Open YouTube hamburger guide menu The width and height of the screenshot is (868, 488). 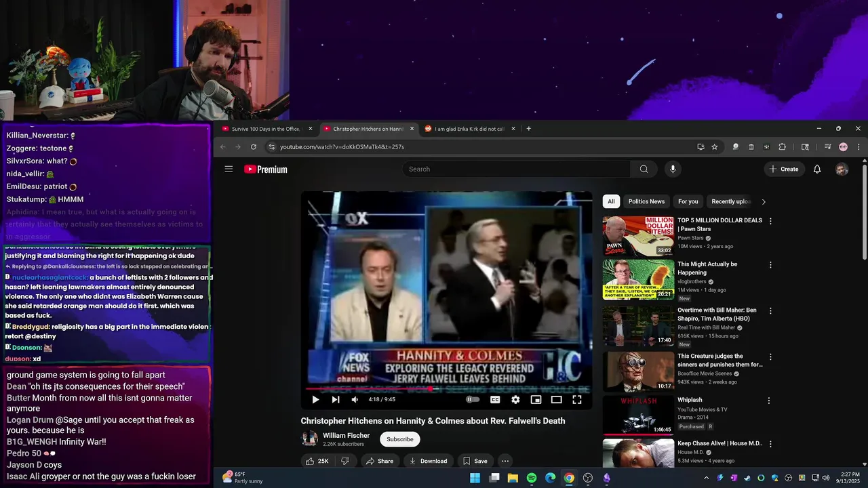[229, 169]
